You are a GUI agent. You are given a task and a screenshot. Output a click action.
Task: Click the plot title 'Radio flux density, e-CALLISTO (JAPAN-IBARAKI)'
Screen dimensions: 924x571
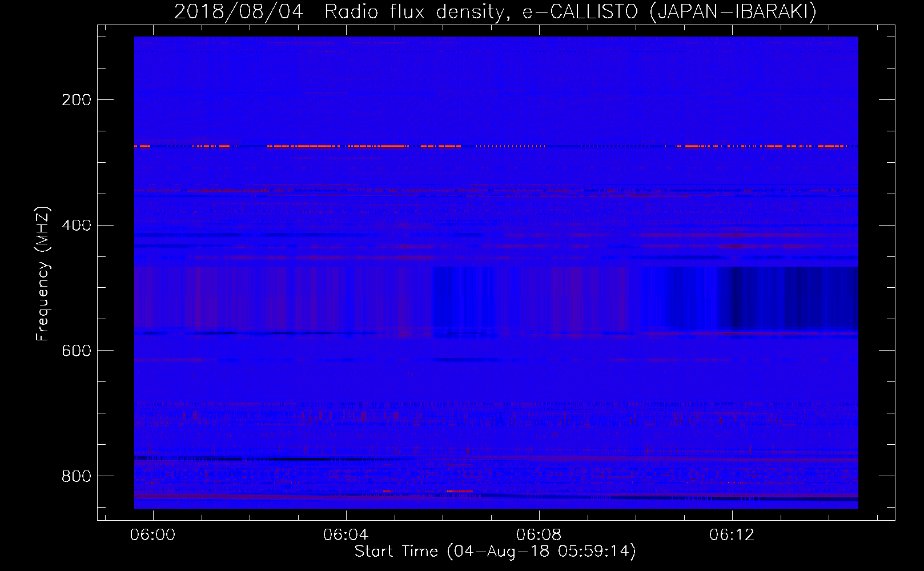pyautogui.click(x=571, y=11)
